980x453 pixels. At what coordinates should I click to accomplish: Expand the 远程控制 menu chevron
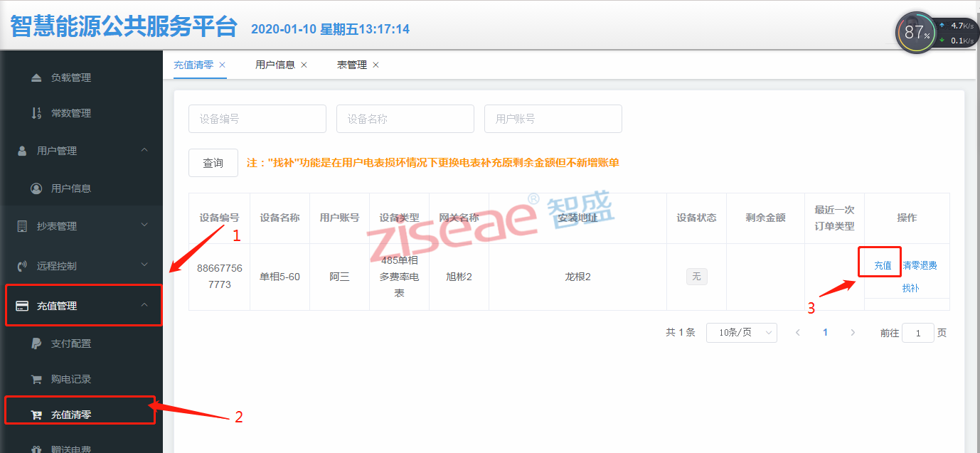(x=144, y=265)
